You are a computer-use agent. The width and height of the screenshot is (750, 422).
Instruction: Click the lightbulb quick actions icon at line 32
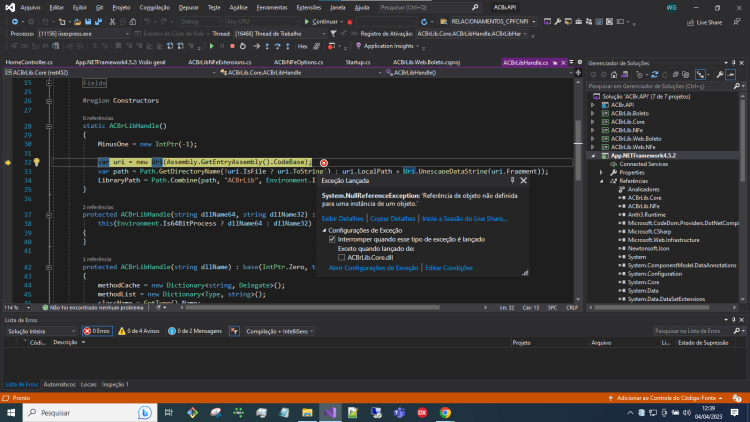point(36,162)
